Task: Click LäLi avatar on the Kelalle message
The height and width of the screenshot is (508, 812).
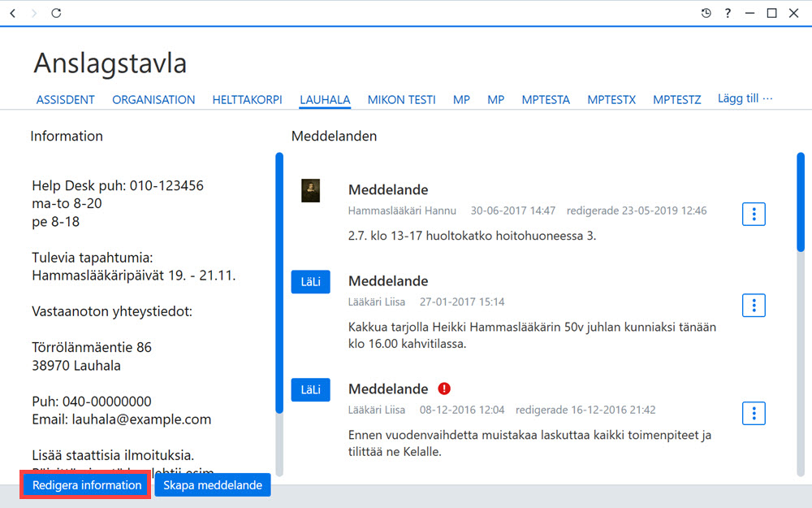Action: point(310,389)
